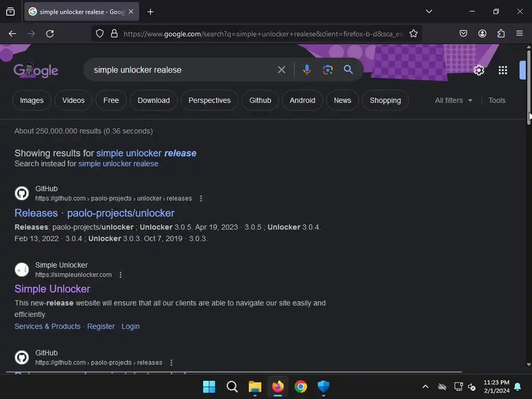Bookmark this page with the star
Screen dimensions: 532x399
point(413,34)
